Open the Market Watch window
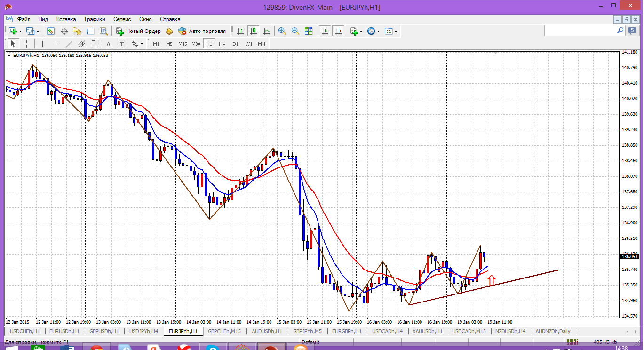 click(x=51, y=31)
